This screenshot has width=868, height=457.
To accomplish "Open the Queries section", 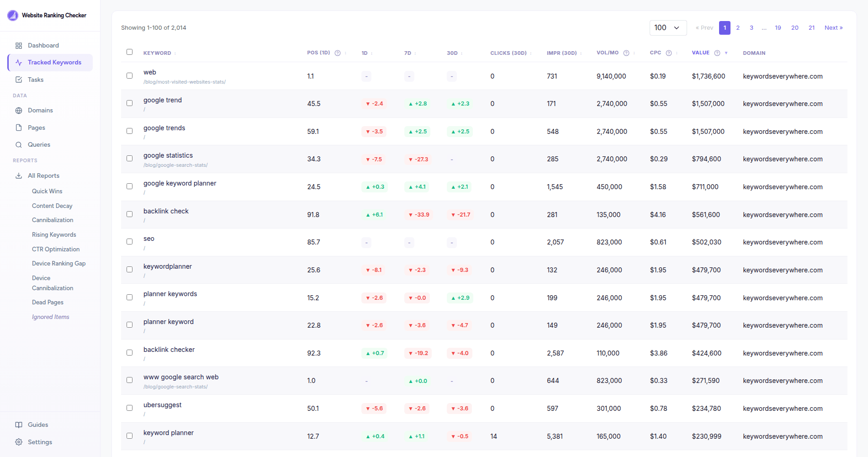I will 50,145.
